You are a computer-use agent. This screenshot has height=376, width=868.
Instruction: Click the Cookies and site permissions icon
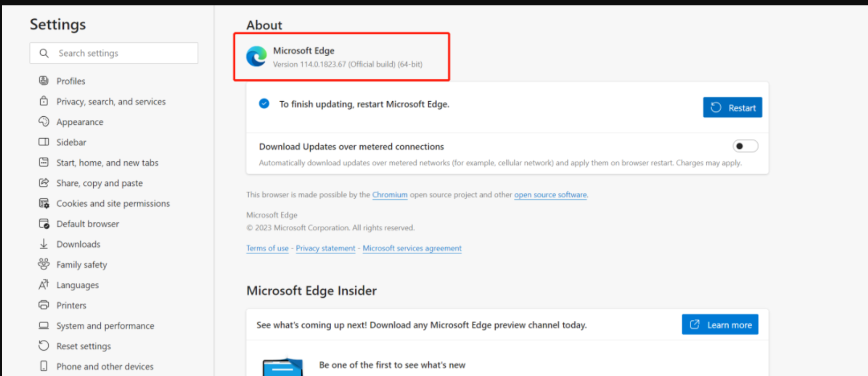pyautogui.click(x=43, y=204)
